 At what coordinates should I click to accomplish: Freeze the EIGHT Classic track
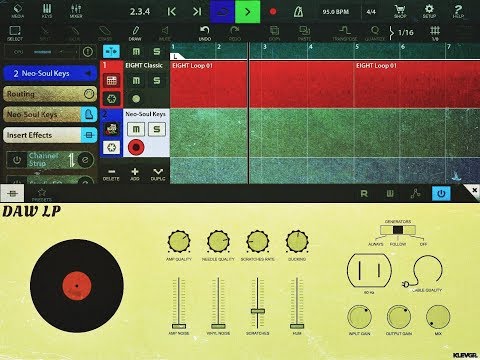pos(112,99)
